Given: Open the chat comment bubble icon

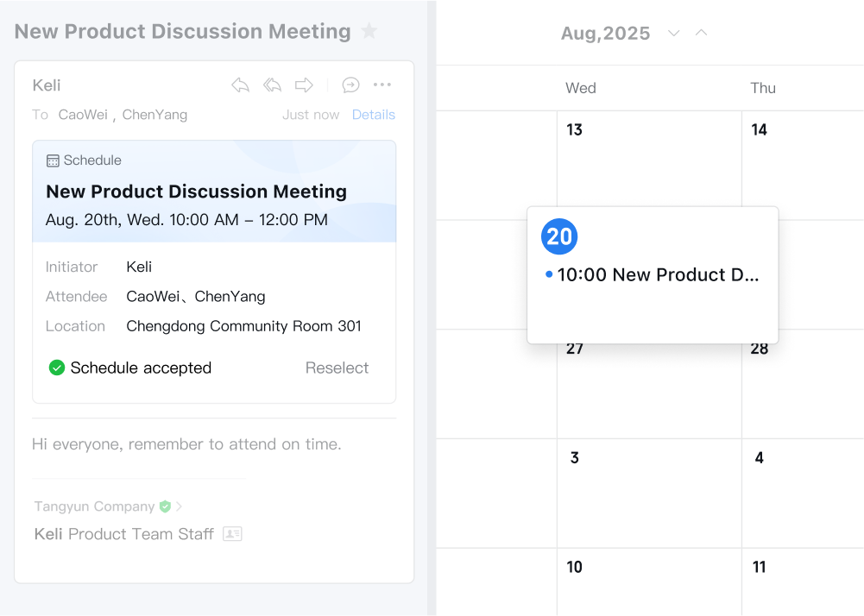Looking at the screenshot, I should point(350,85).
